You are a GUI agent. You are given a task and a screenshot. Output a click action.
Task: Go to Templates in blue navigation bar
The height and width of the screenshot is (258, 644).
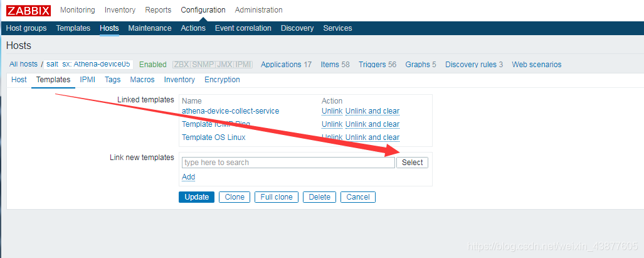(73, 28)
